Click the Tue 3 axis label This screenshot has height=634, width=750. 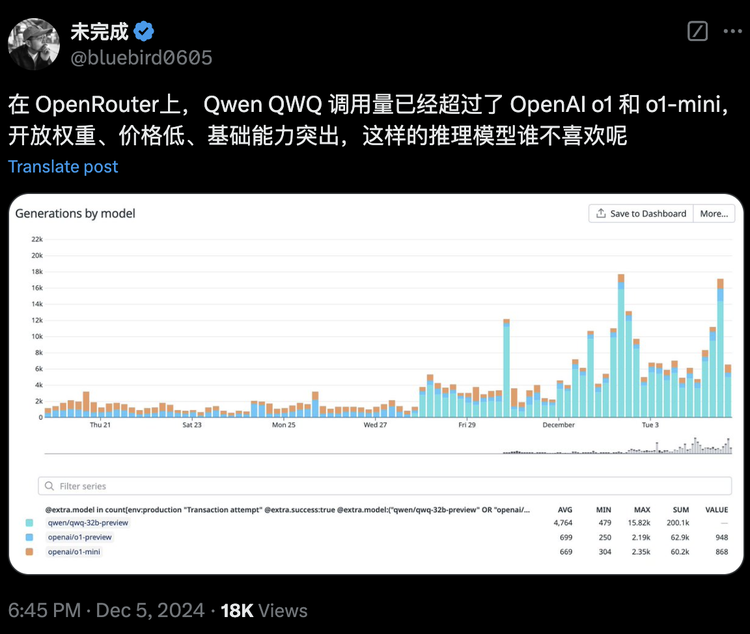pos(650,425)
